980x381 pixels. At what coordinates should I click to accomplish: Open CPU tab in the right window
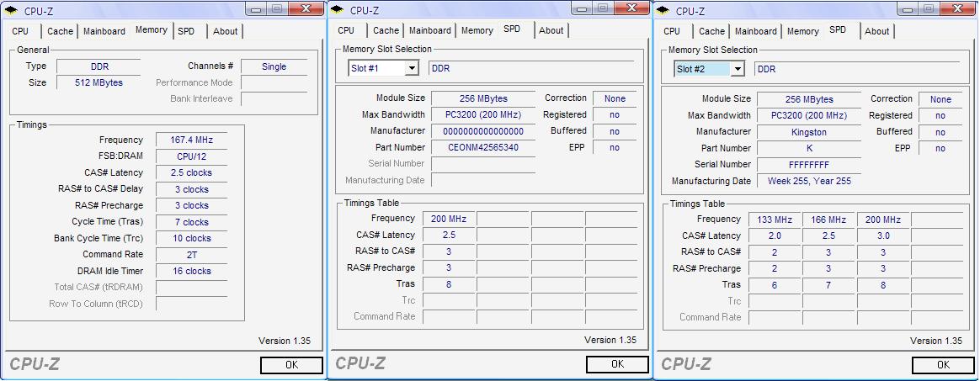pyautogui.click(x=672, y=31)
